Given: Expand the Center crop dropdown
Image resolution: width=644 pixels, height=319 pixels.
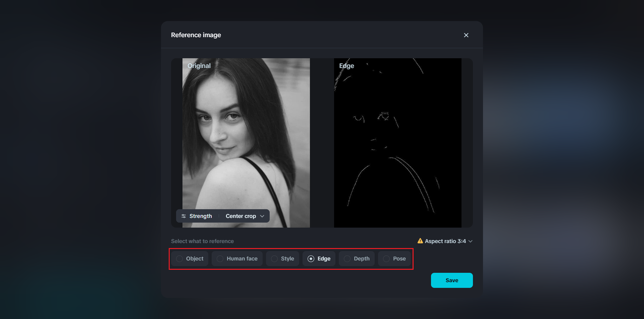Looking at the screenshot, I should tap(245, 216).
